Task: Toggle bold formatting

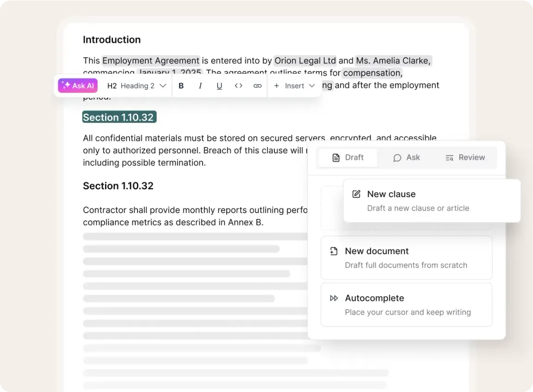Action: tap(181, 86)
